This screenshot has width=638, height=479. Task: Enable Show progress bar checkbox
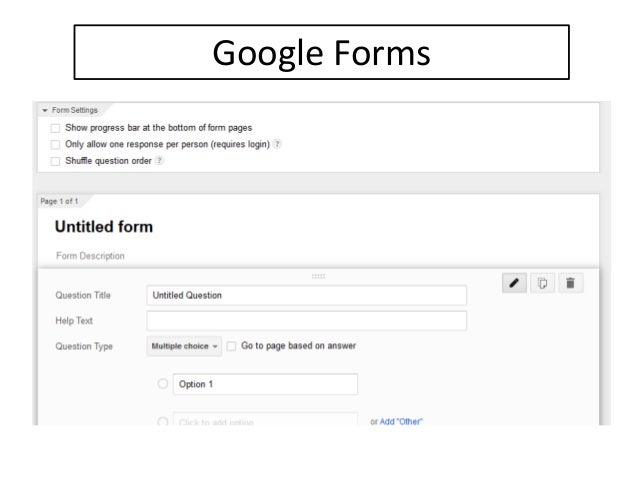55,128
